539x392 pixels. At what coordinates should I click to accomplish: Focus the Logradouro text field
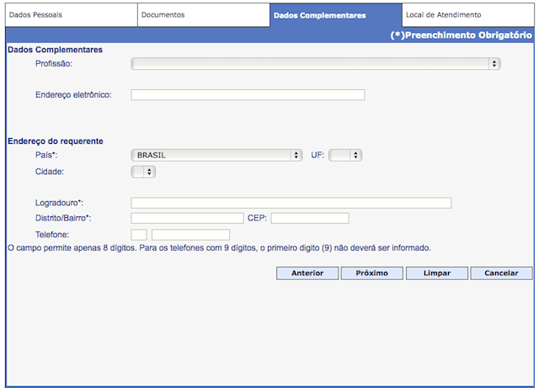[291, 203]
